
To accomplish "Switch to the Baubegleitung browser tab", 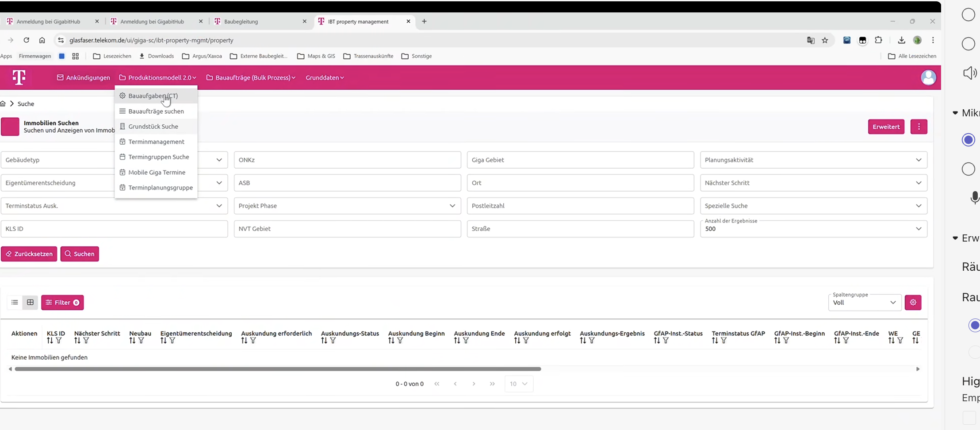I will click(x=260, y=21).
